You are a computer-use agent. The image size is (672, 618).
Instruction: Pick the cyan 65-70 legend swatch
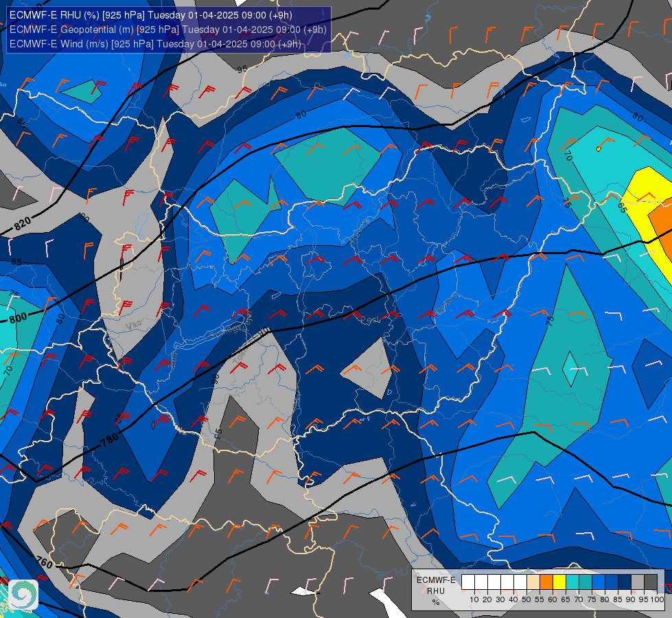pos(572,582)
